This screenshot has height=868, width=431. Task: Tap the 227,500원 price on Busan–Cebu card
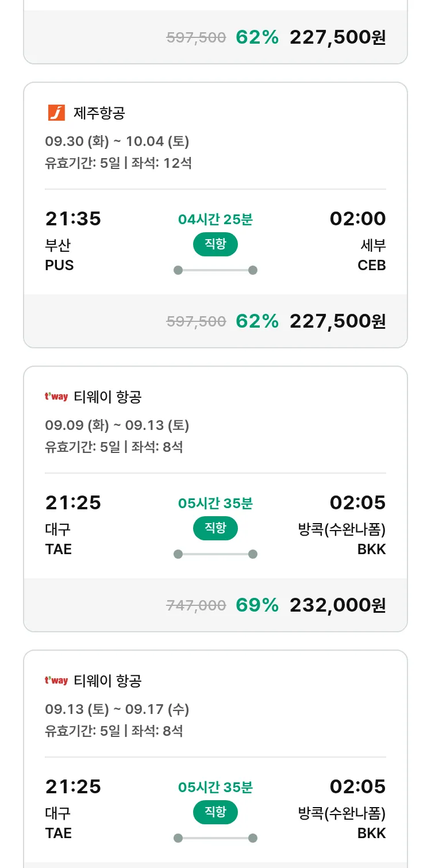tap(337, 321)
